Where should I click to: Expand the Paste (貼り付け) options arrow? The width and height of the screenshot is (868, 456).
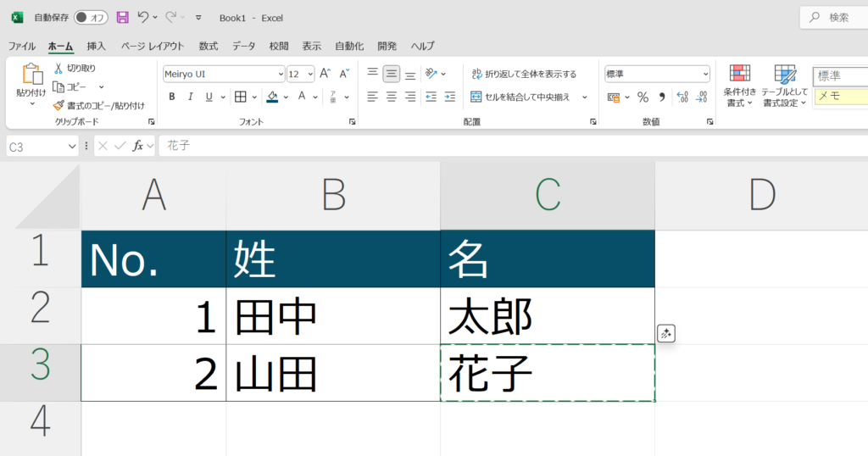click(x=31, y=104)
